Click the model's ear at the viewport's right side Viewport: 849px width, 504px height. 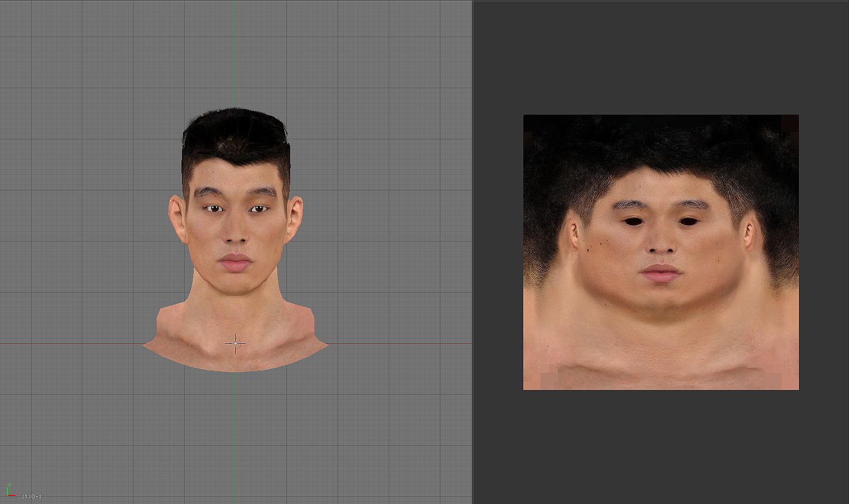click(x=294, y=219)
